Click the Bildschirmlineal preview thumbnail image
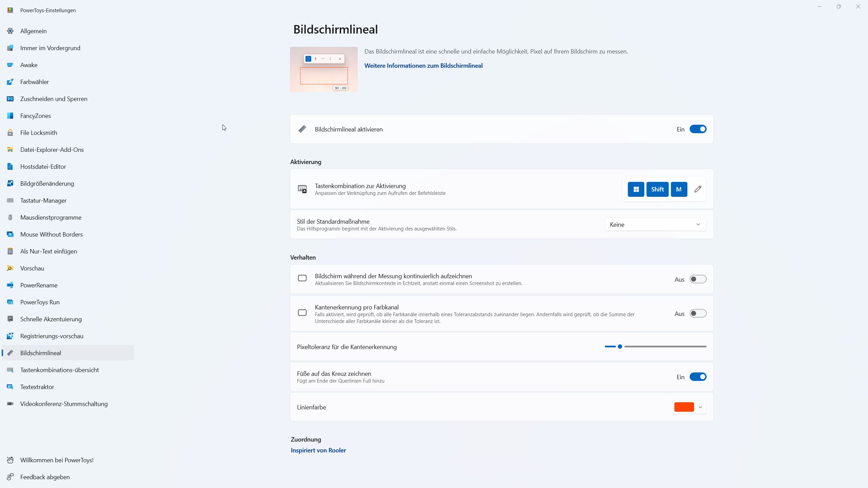 pyautogui.click(x=323, y=69)
